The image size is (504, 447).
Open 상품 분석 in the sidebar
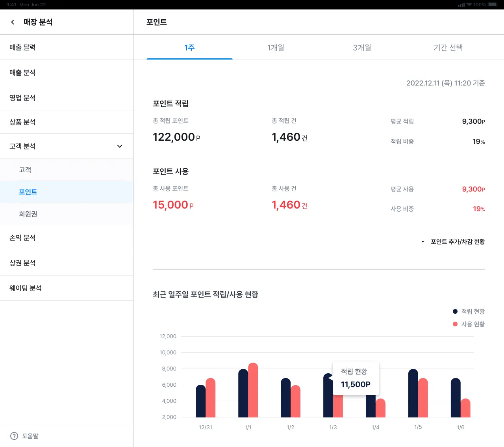[x=67, y=122]
